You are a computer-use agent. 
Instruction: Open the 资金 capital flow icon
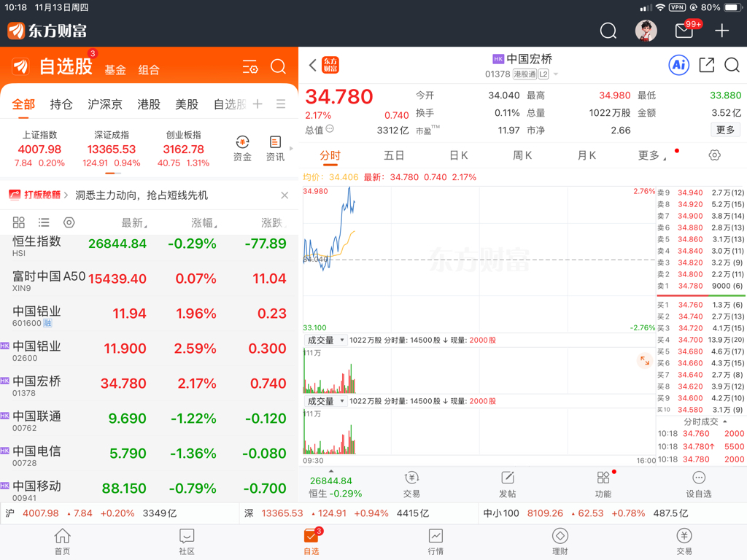242,149
